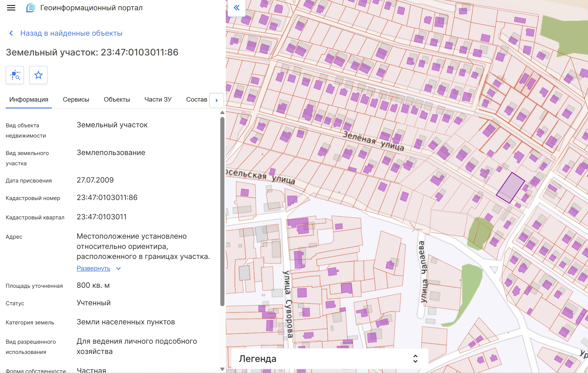Click the highlighted purple parcel on map
The width and height of the screenshot is (588, 373).
pos(510,188)
